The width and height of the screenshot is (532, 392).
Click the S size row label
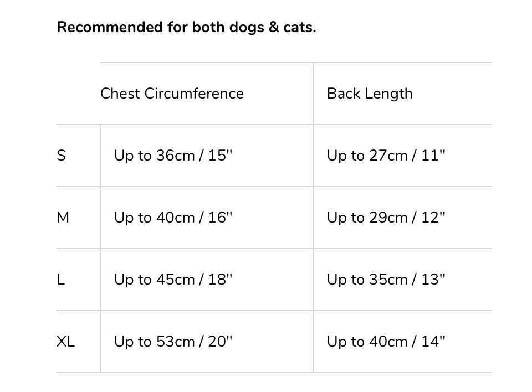point(62,156)
